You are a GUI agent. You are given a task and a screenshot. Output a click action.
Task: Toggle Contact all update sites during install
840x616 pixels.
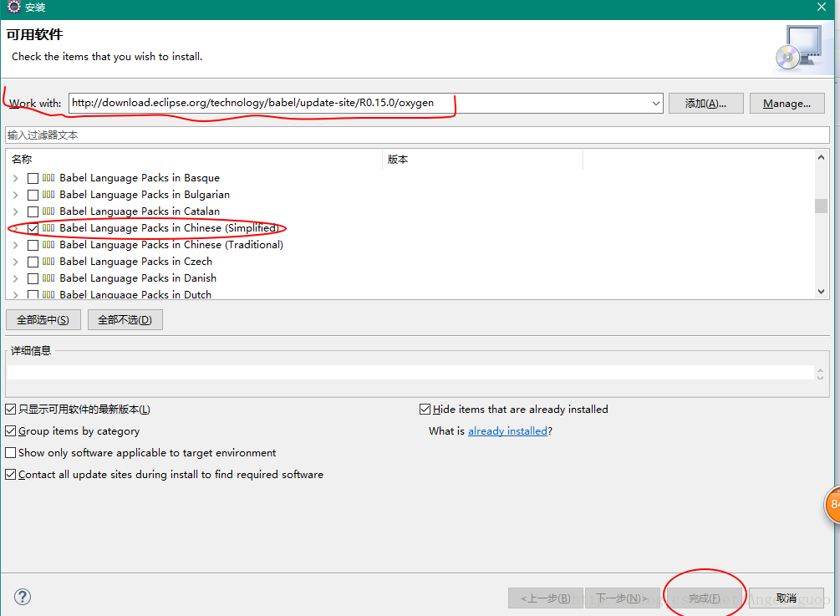[10, 474]
